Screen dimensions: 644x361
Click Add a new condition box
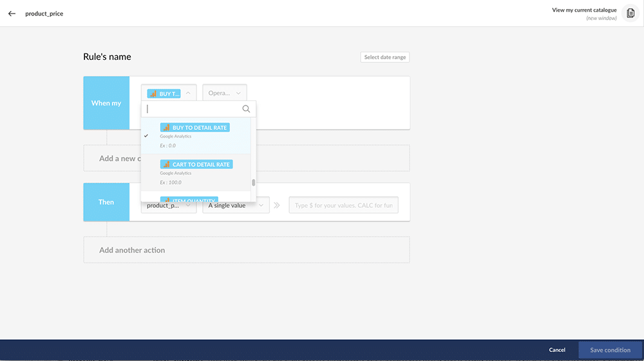[x=247, y=158]
